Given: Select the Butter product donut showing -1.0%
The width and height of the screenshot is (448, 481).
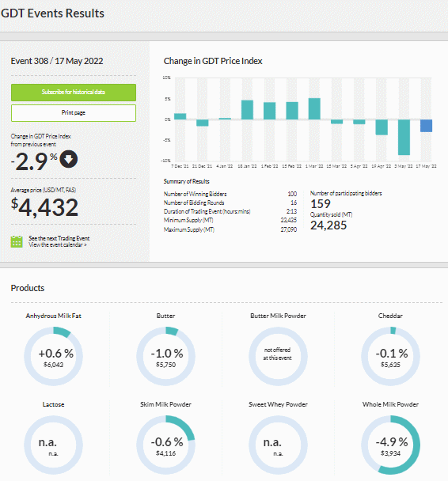Looking at the screenshot, I should [165, 356].
